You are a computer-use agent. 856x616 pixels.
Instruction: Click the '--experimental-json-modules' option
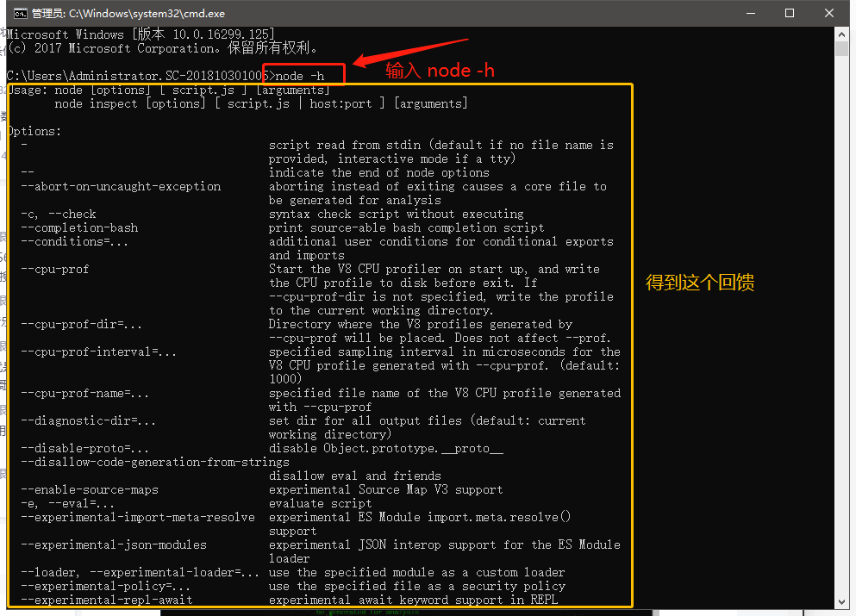[114, 545]
